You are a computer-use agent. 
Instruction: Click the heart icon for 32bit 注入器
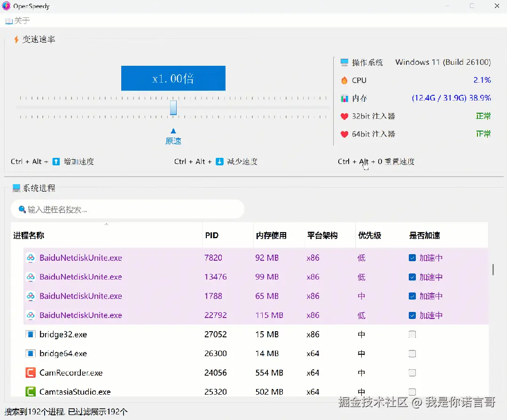[x=344, y=117]
